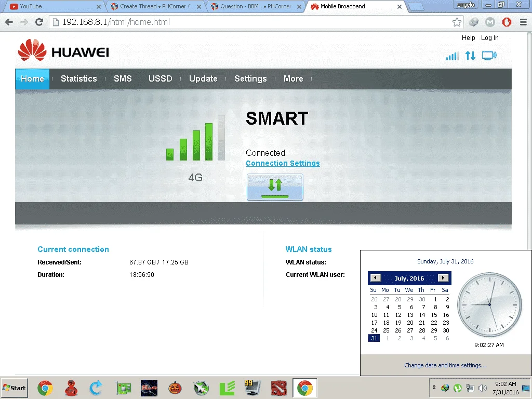
Task: Bookmark this page with the star
Action: (x=457, y=22)
